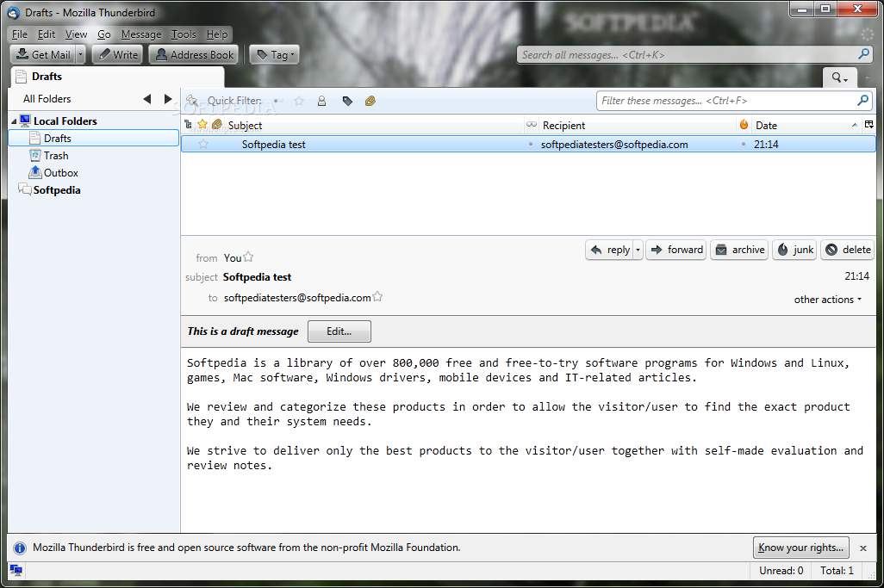The image size is (884, 588).
Task: Open the Address Book
Action: tap(195, 54)
